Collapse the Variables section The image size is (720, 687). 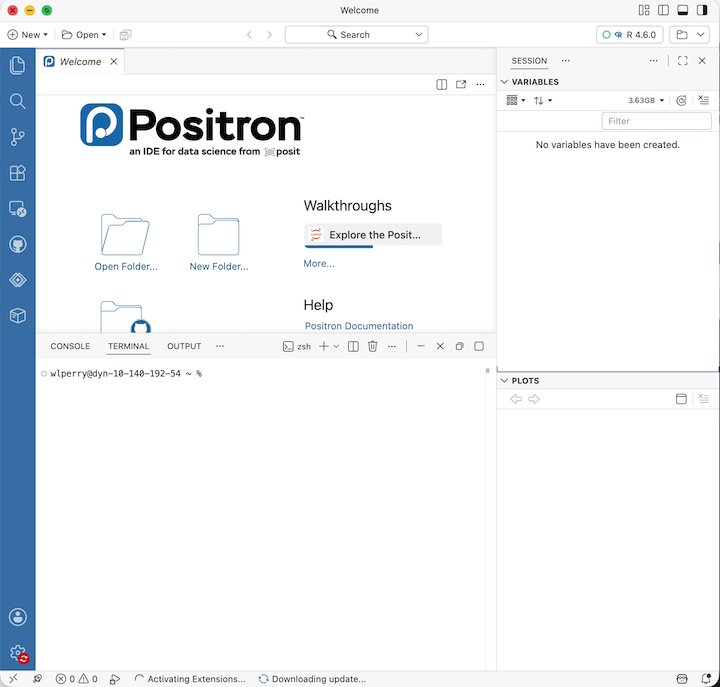coord(504,82)
